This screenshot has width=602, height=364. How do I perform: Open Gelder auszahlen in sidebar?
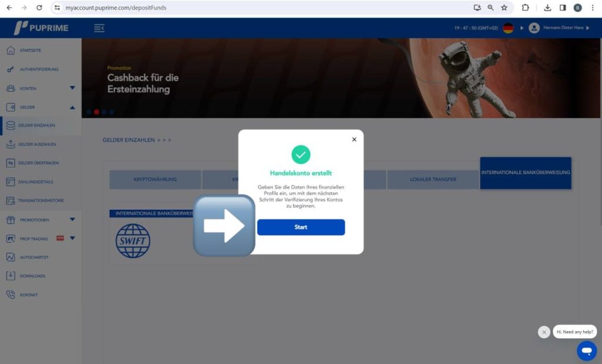[36, 144]
